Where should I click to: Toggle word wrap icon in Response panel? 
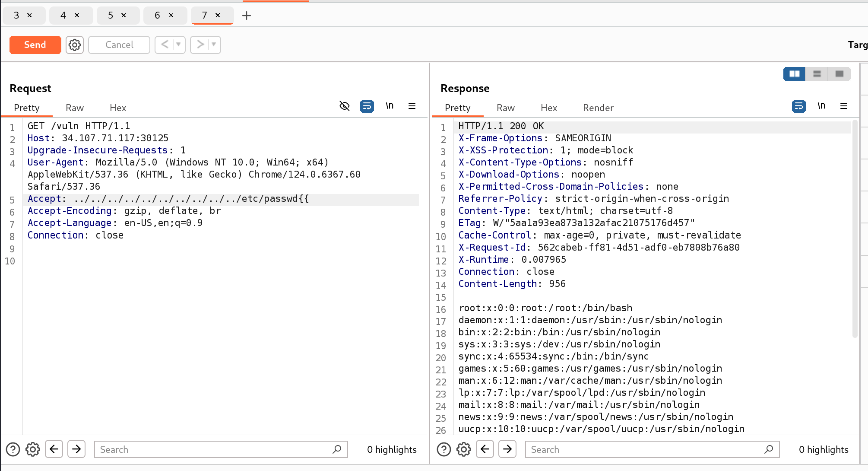point(798,106)
